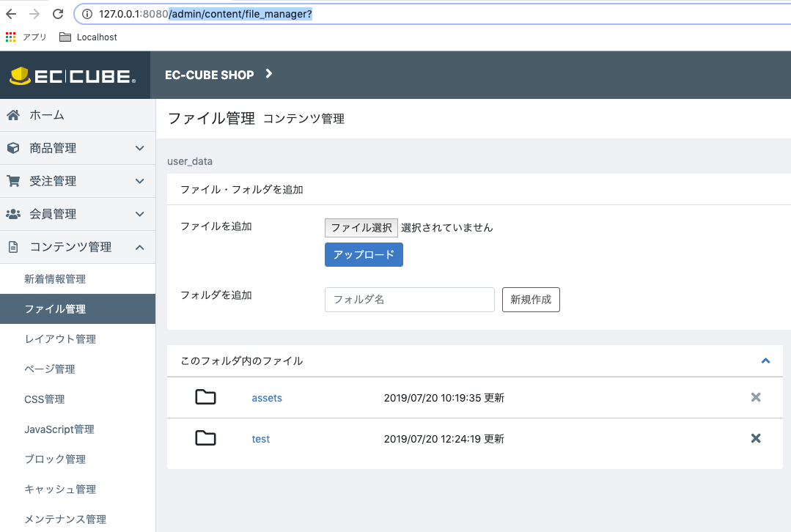Image resolution: width=791 pixels, height=532 pixels.
Task: Open CSS管理 submenu item
Action: click(x=78, y=399)
